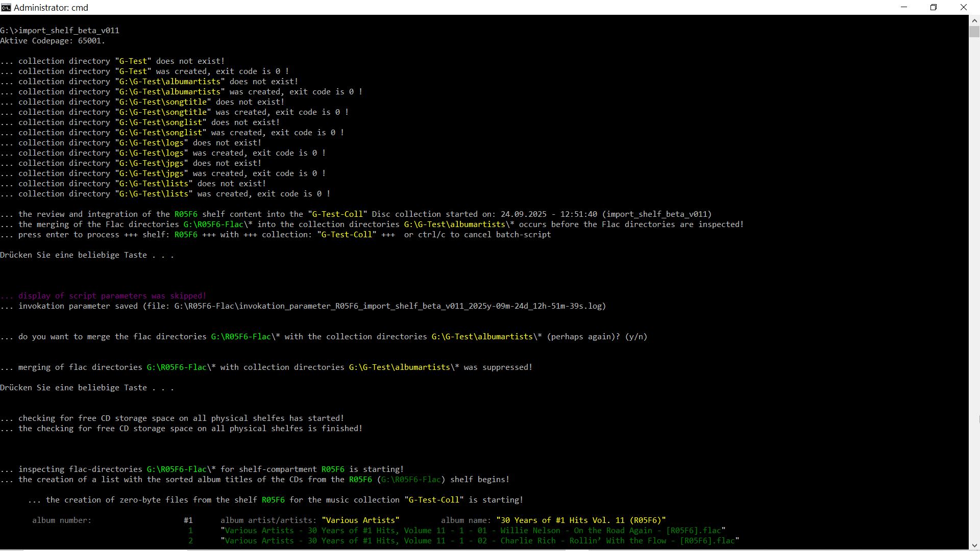Minimize the Administrator cmd window
This screenshot has height=551, width=980.
904,7
